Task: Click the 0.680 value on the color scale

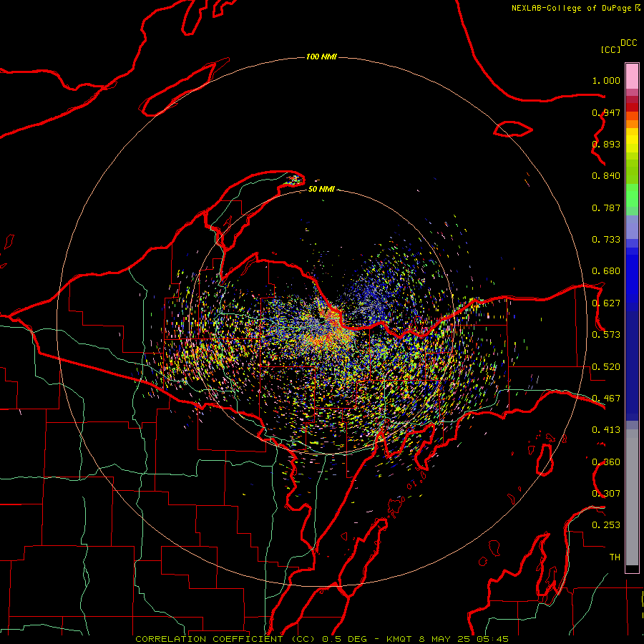Action: pyautogui.click(x=606, y=271)
